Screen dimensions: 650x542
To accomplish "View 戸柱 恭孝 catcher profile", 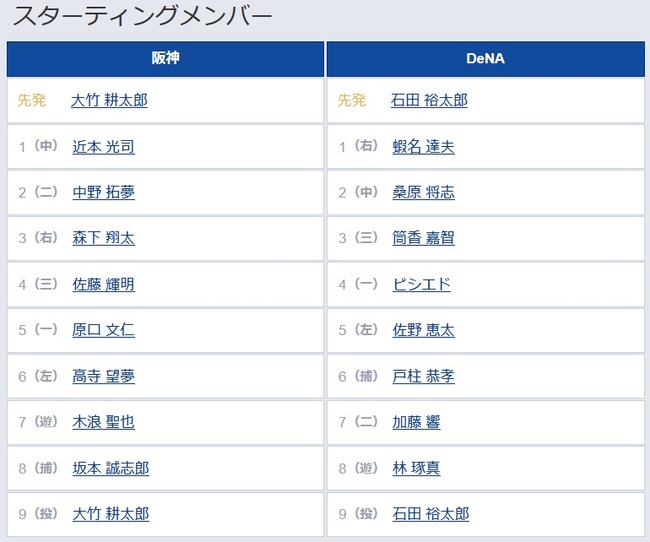I will [423, 377].
